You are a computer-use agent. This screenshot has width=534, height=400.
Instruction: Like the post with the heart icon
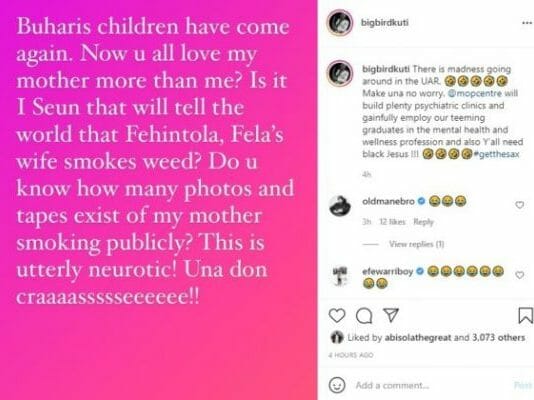337,316
